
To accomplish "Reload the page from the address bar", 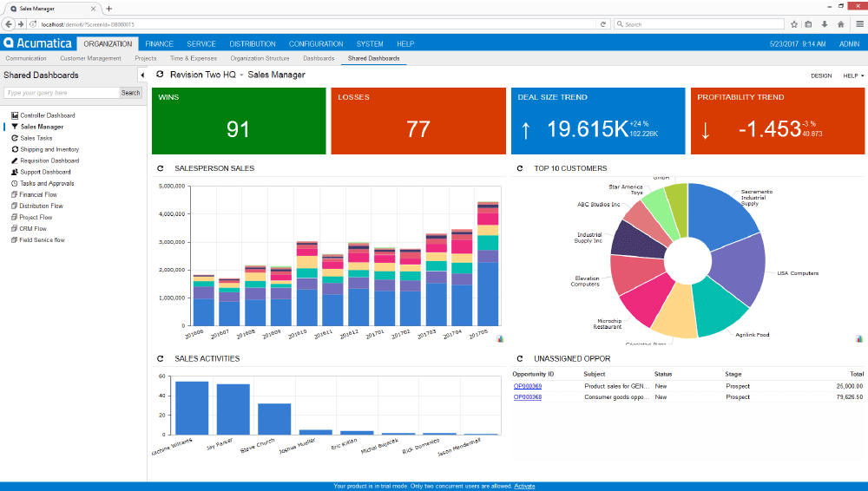I will [603, 24].
